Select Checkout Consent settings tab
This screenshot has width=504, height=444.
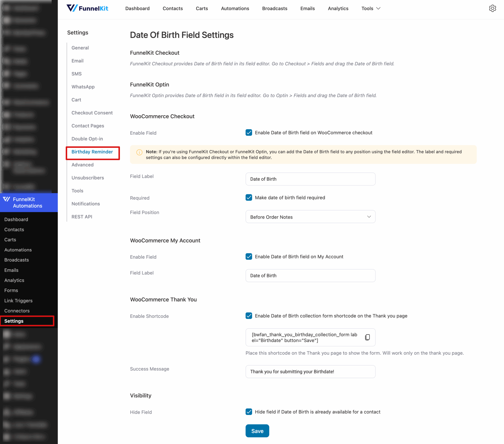pyautogui.click(x=92, y=113)
